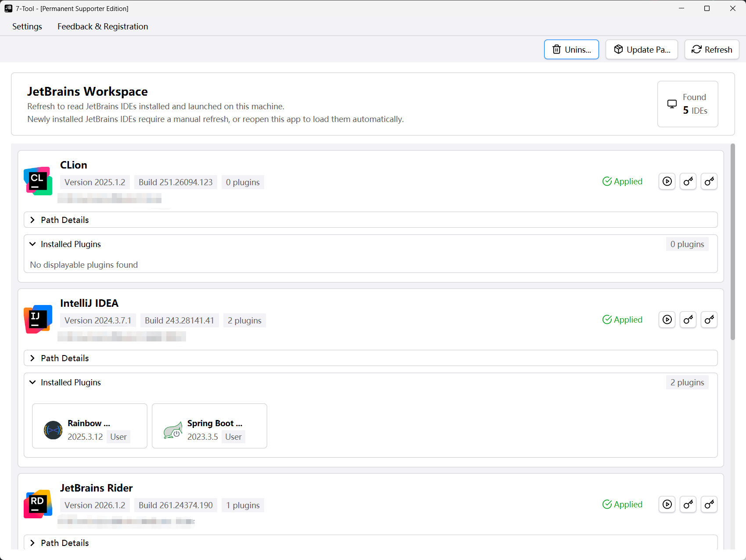Click the "Version 2024.3.7.1" tag
746x560 pixels.
[98, 320]
